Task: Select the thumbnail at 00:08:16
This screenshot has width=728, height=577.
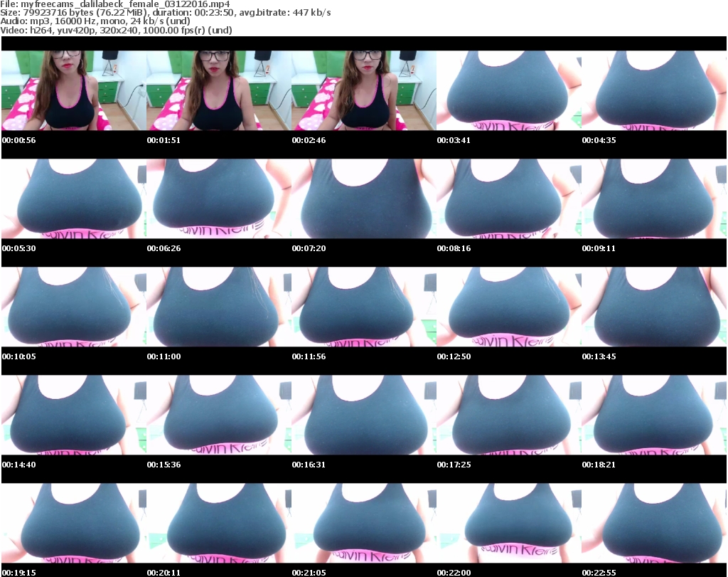Action: pos(509,198)
